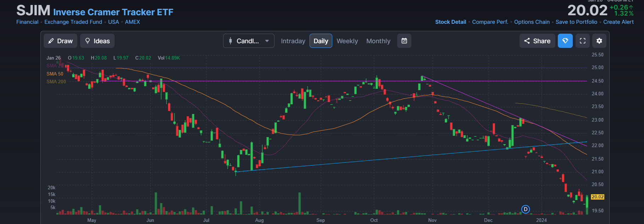
Task: Open the Options Chain link
Action: (x=532, y=22)
